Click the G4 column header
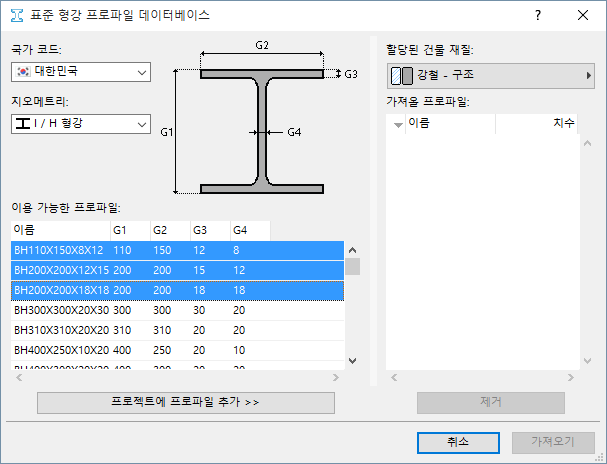 [250, 231]
